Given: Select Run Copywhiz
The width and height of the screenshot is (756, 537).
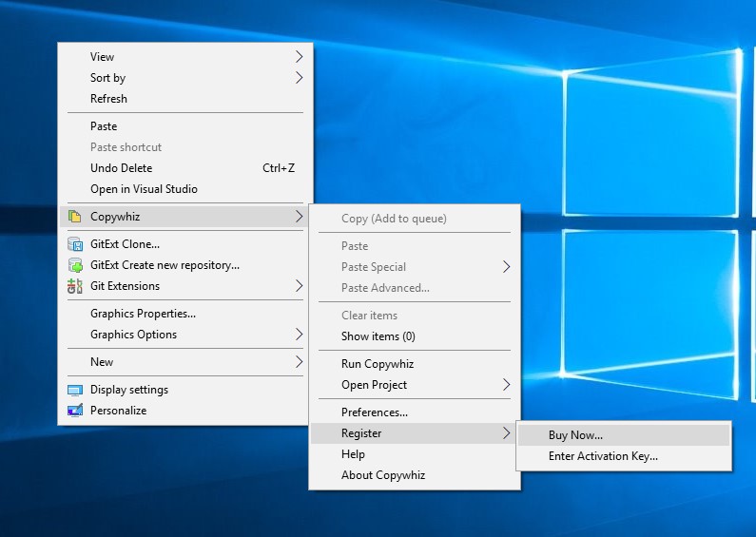Looking at the screenshot, I should tap(415, 364).
